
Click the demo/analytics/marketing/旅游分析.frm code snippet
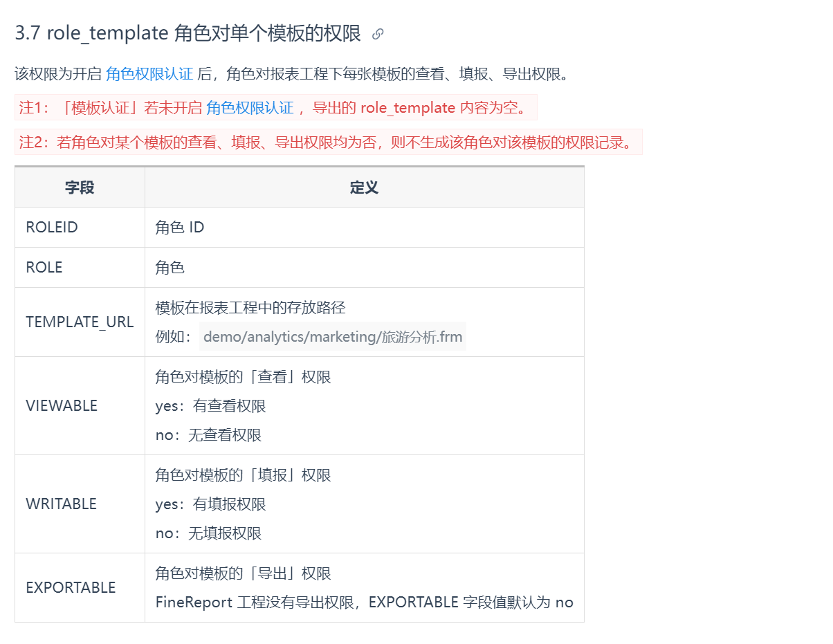click(x=333, y=337)
